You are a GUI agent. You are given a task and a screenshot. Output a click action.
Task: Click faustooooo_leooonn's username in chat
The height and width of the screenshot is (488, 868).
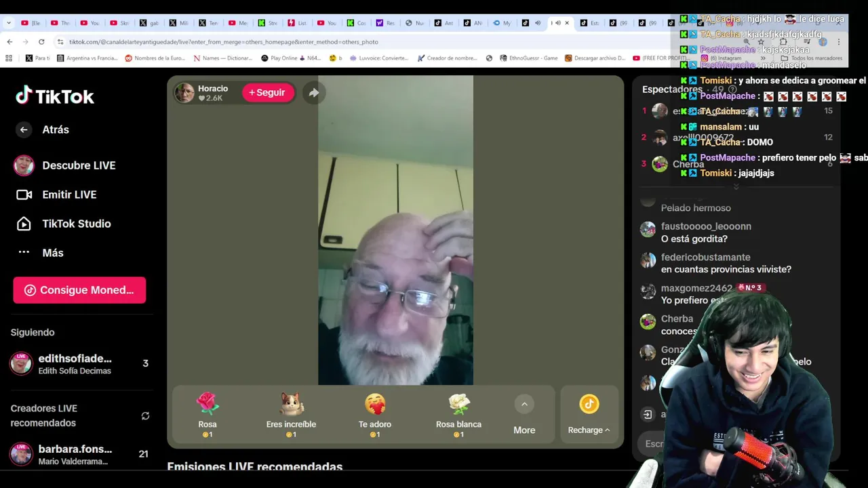(706, 226)
